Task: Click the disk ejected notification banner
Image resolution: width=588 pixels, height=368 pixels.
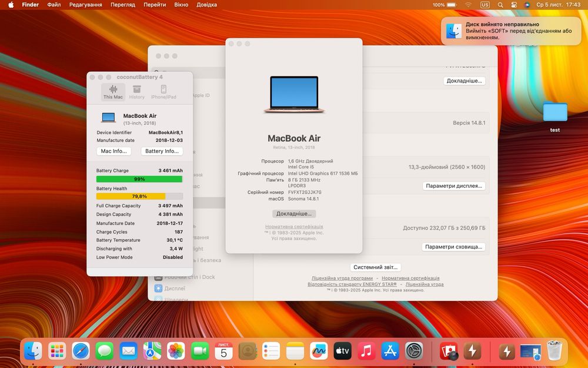Action: pyautogui.click(x=511, y=31)
